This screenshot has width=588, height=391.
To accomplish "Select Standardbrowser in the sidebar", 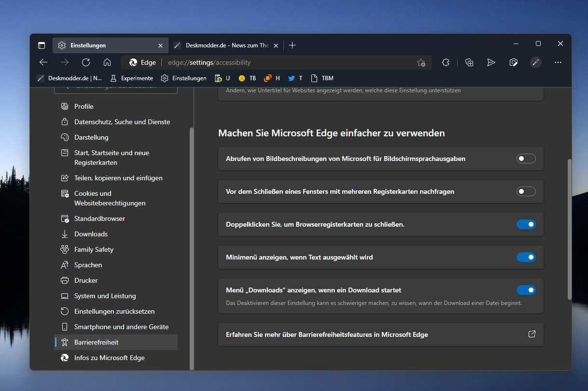I will pos(116,218).
